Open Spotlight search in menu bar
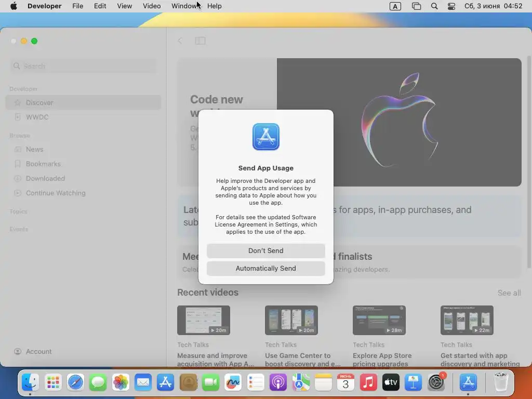 (434, 6)
